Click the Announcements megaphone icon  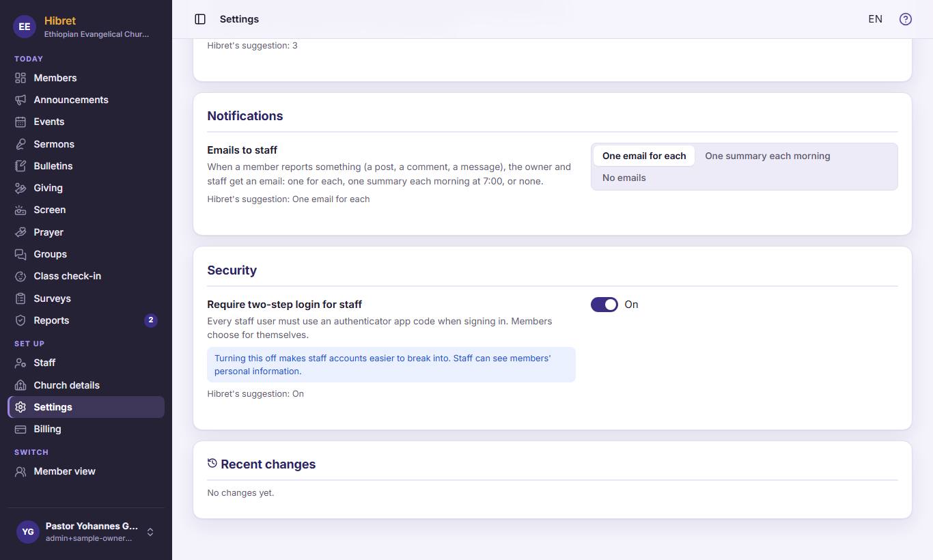coord(20,100)
